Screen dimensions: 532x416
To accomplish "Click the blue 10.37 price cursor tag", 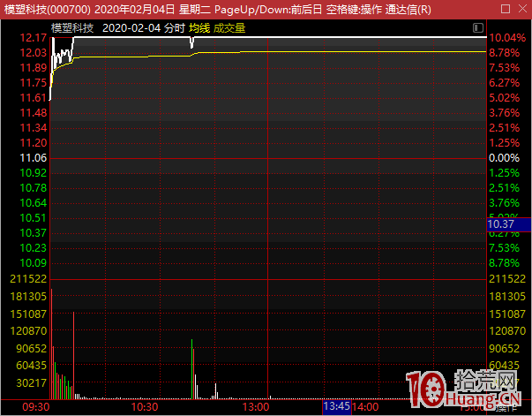I will coord(509,224).
